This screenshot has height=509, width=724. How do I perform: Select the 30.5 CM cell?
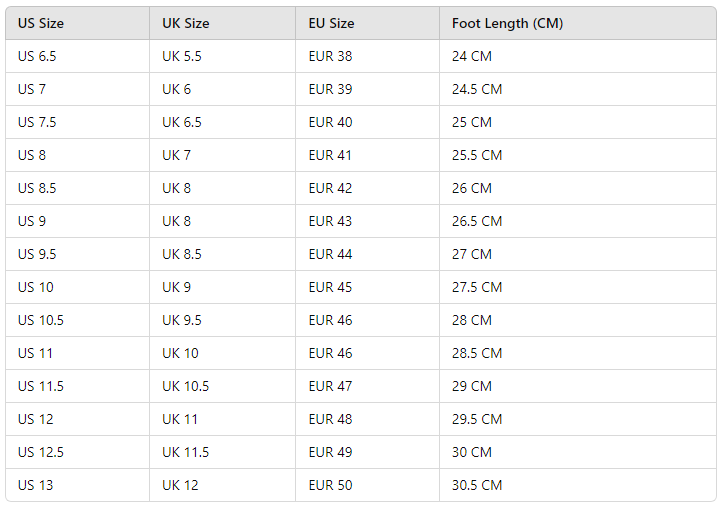[x=477, y=485]
